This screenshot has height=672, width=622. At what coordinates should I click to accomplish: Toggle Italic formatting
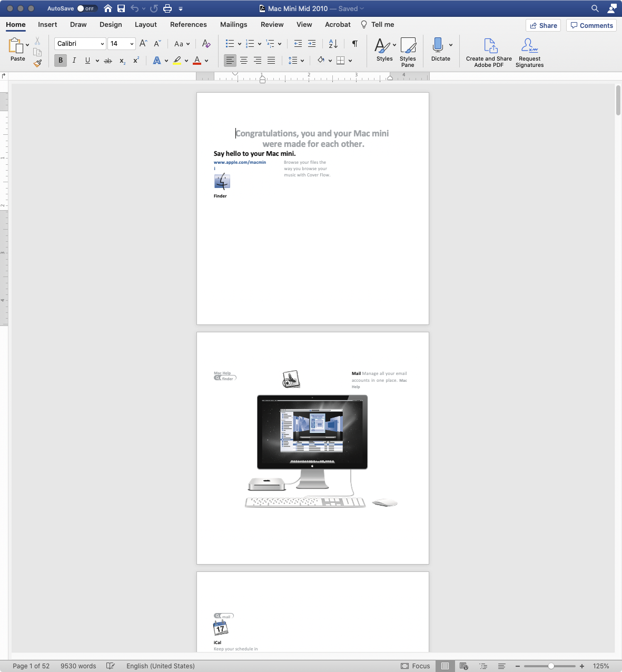coord(74,61)
